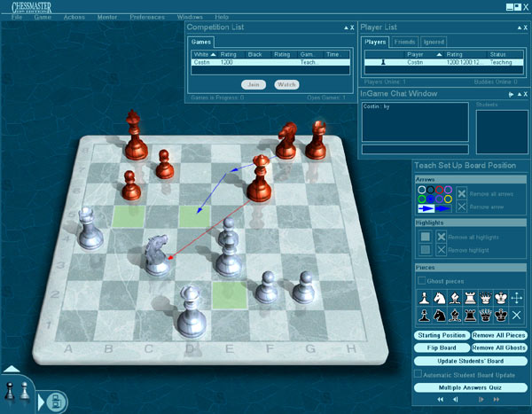Enable the Ghost pieces checkbox
Image resolution: width=532 pixels, height=414 pixels.
[421, 281]
